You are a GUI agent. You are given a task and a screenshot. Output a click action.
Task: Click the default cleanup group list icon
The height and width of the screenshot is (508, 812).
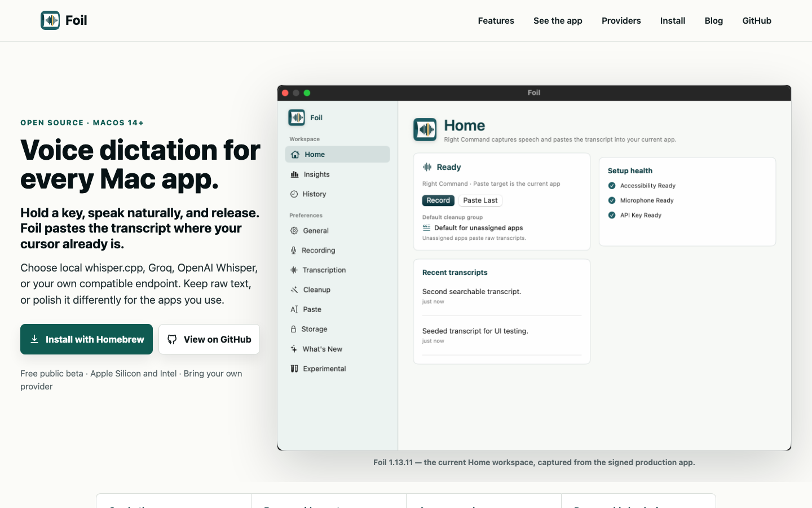tap(426, 228)
